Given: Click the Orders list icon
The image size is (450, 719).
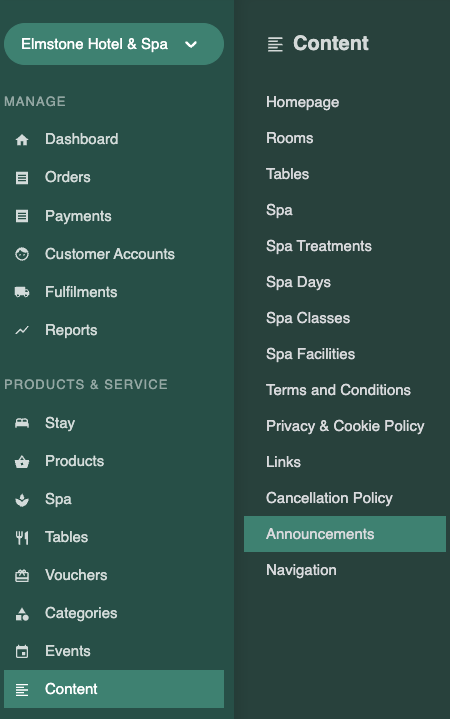Looking at the screenshot, I should [22, 177].
